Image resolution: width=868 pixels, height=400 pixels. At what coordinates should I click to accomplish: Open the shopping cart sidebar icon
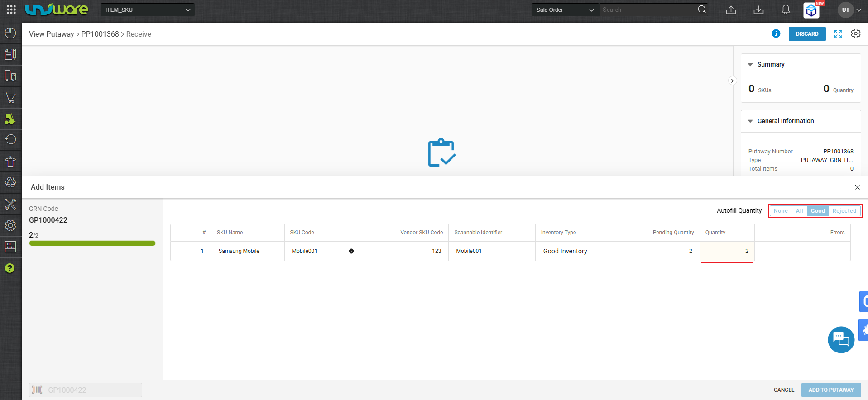(10, 97)
